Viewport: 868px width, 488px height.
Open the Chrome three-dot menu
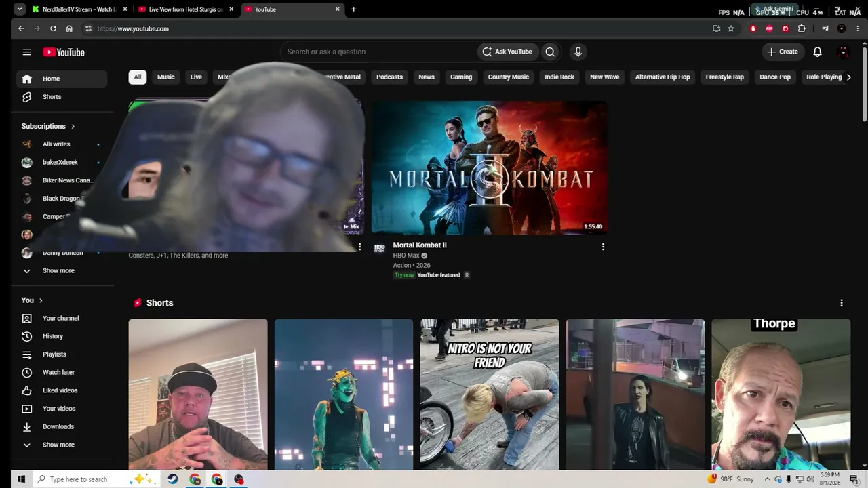tap(858, 28)
